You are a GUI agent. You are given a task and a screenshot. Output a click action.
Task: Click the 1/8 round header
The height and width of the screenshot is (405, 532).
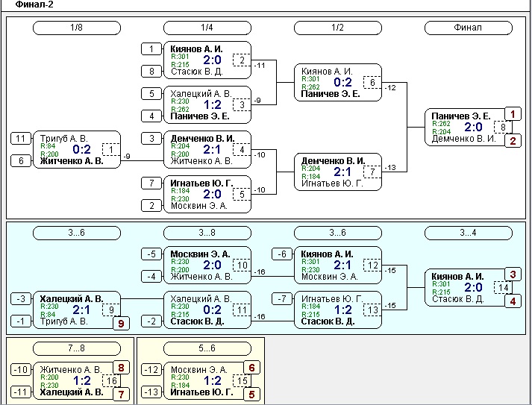pos(77,28)
